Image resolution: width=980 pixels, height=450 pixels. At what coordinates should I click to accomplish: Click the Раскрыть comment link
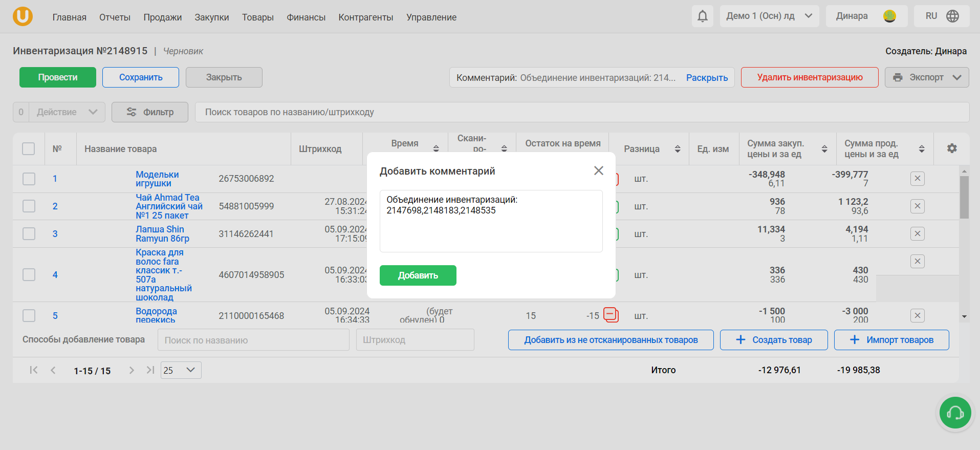[x=707, y=78]
